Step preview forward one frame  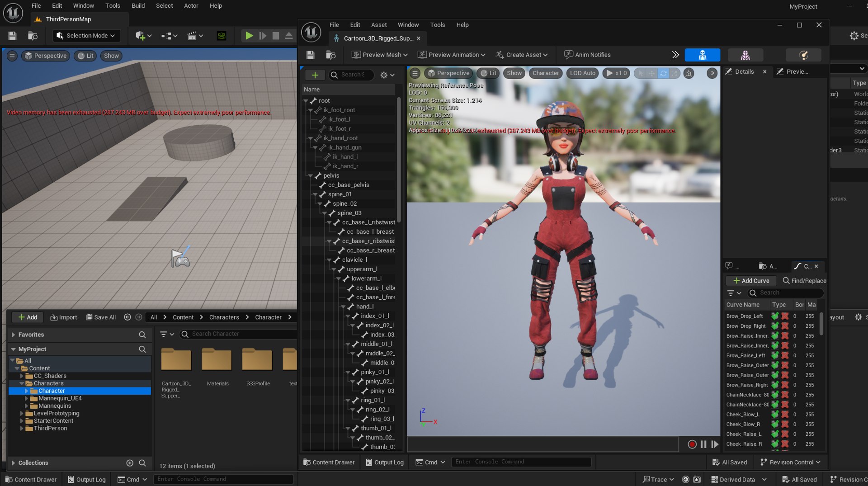[715, 444]
